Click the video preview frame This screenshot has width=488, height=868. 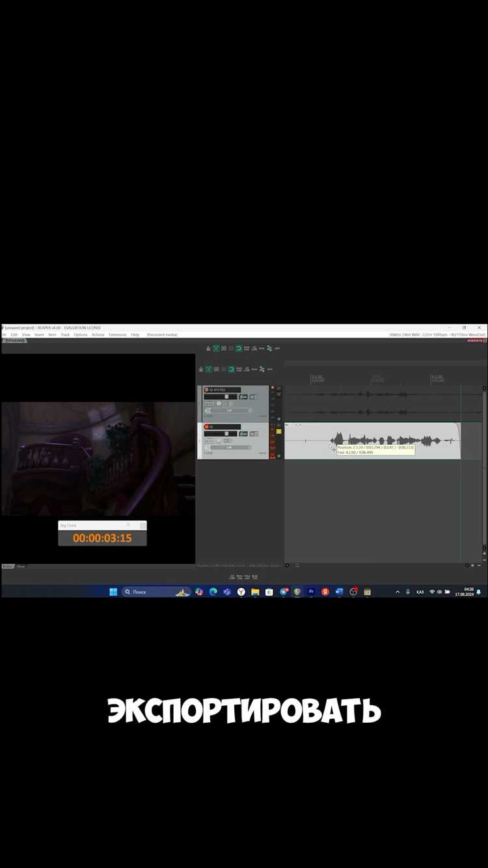tap(98, 458)
